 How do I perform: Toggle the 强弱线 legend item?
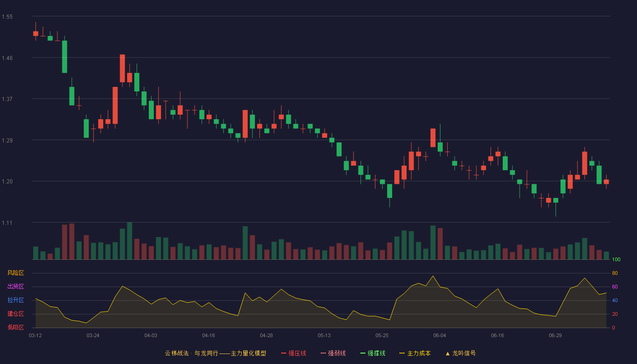coord(333,353)
